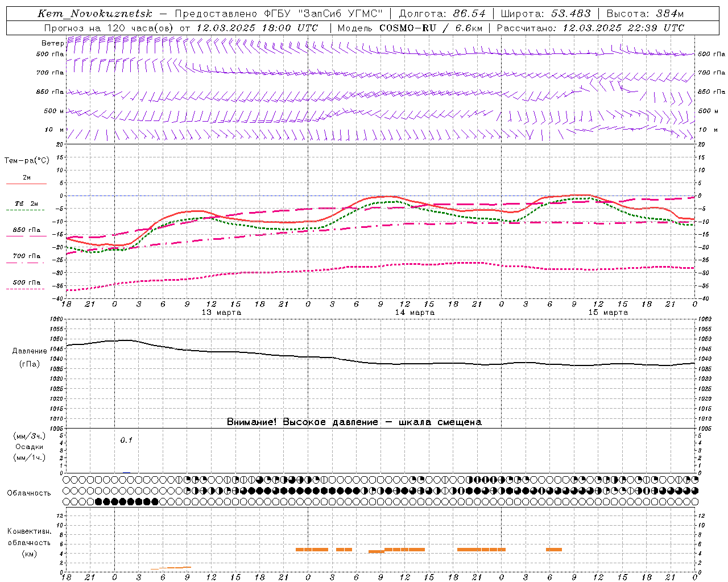Click the Ветер panel label
Viewport: 728px width, 582px height.
(52, 43)
